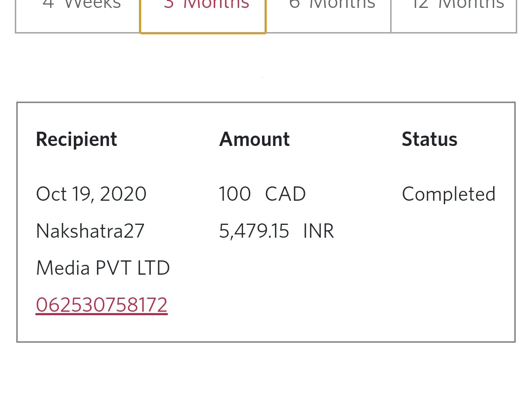532x396 pixels.
Task: Click the Status column header
Action: (x=430, y=139)
